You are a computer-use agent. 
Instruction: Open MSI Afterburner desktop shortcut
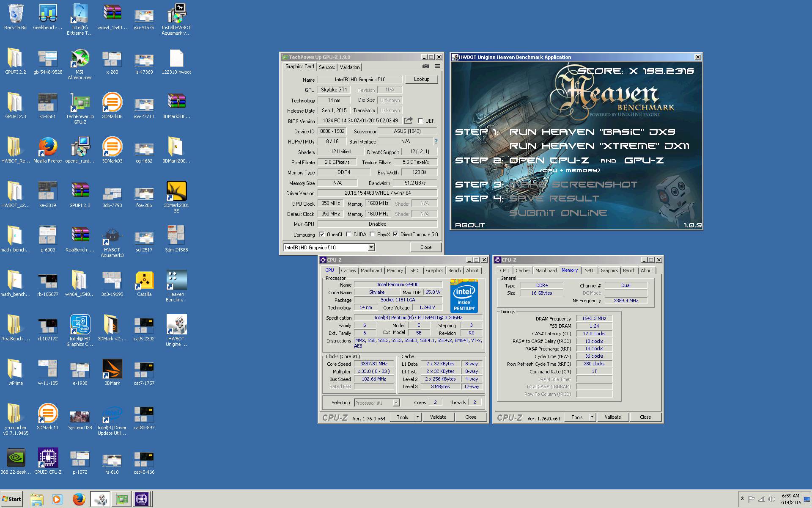[80, 64]
